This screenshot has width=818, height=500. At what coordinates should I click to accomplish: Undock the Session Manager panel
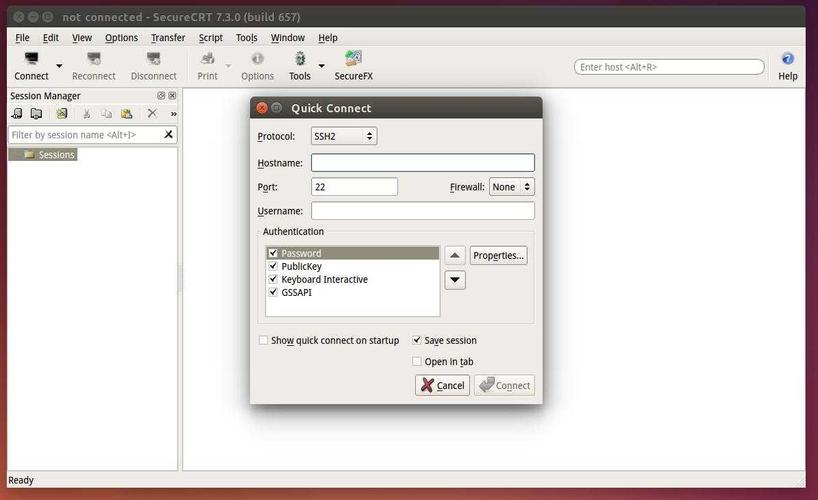point(161,96)
